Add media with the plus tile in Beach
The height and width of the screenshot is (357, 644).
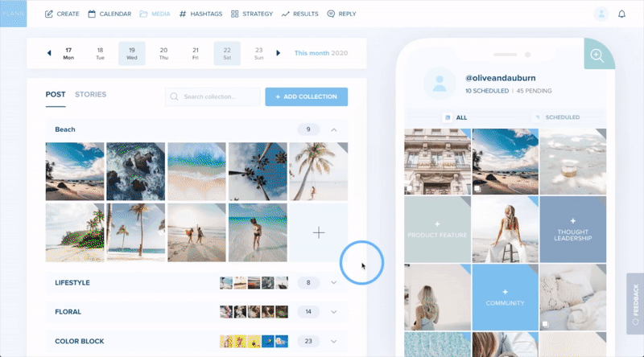point(318,232)
